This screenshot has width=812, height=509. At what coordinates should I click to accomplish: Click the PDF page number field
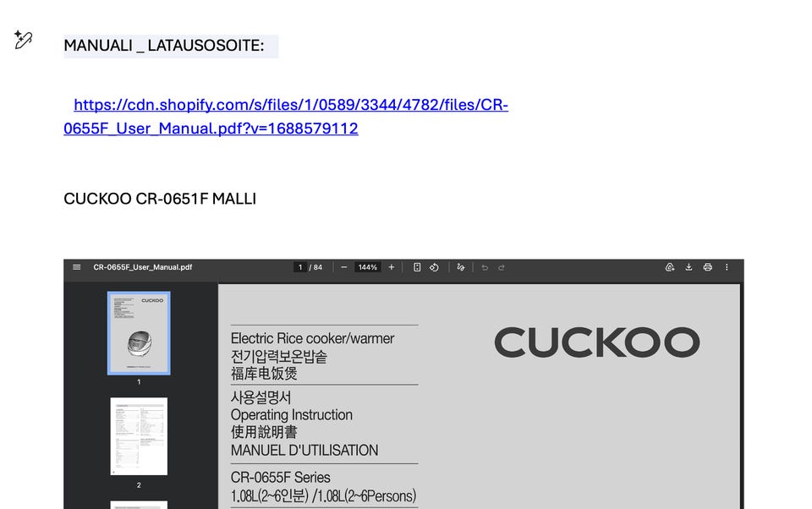coord(299,267)
